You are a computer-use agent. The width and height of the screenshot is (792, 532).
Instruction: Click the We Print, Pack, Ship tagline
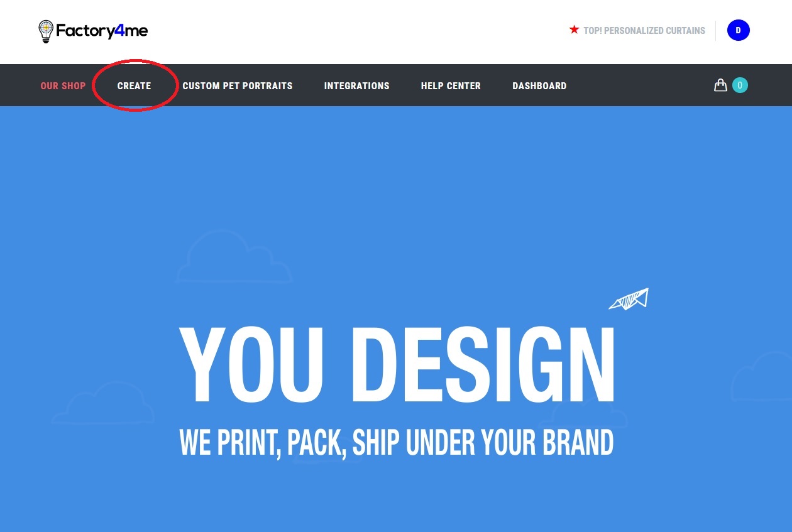coord(397,442)
